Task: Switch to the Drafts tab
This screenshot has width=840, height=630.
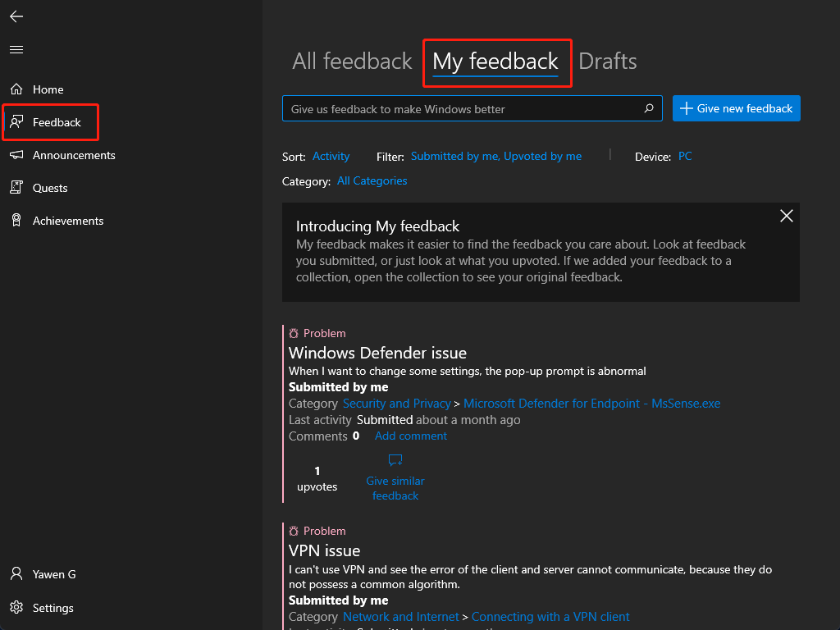Action: point(607,62)
